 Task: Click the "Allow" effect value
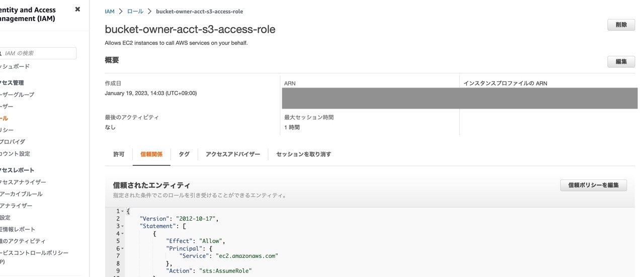coord(210,241)
